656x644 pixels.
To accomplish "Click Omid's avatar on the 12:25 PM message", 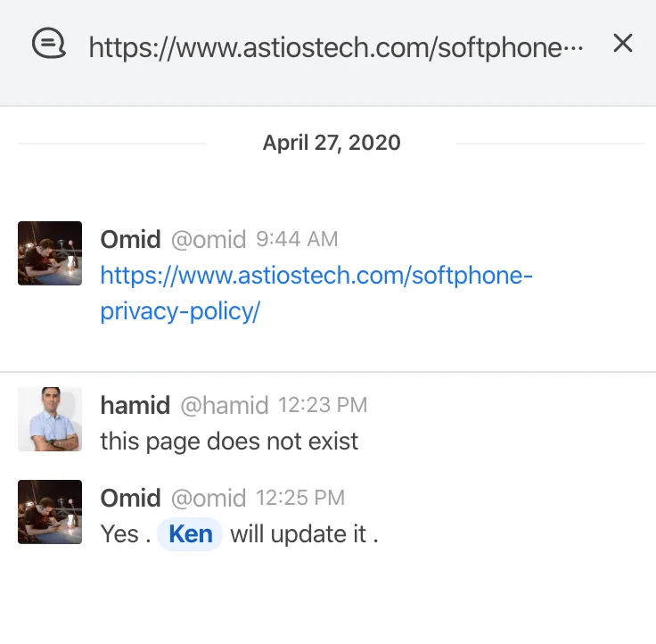I will pos(50,512).
